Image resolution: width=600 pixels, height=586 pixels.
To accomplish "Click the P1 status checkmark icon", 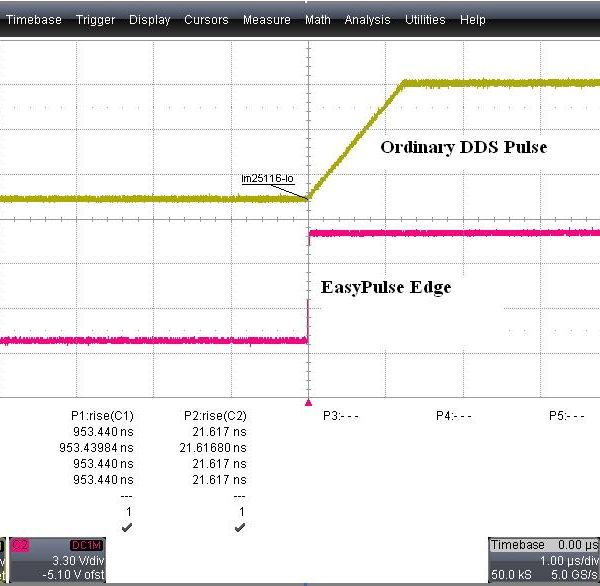I will click(126, 526).
